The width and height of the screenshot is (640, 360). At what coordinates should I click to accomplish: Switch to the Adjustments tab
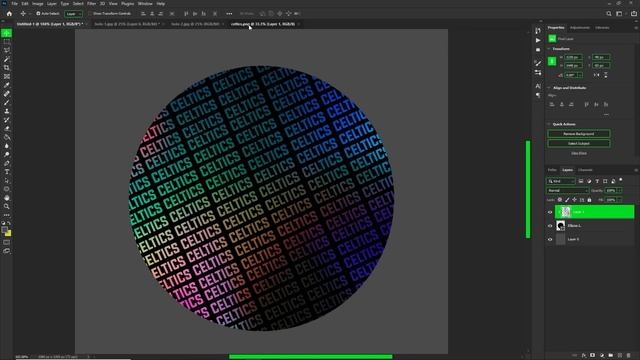click(x=580, y=28)
